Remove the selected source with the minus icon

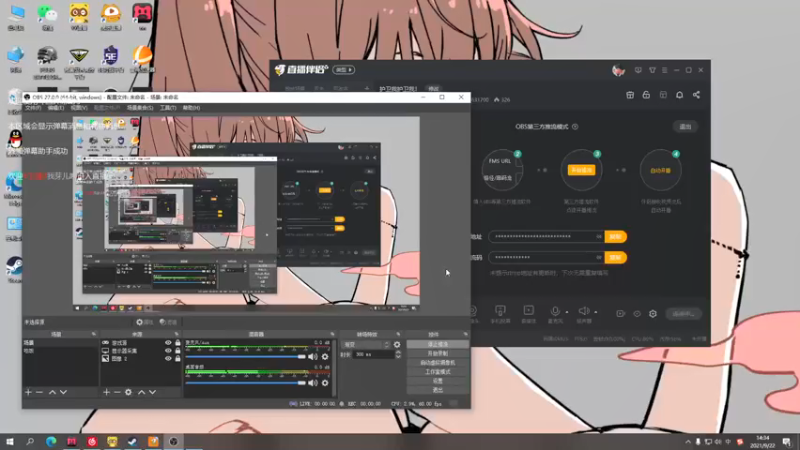117,392
